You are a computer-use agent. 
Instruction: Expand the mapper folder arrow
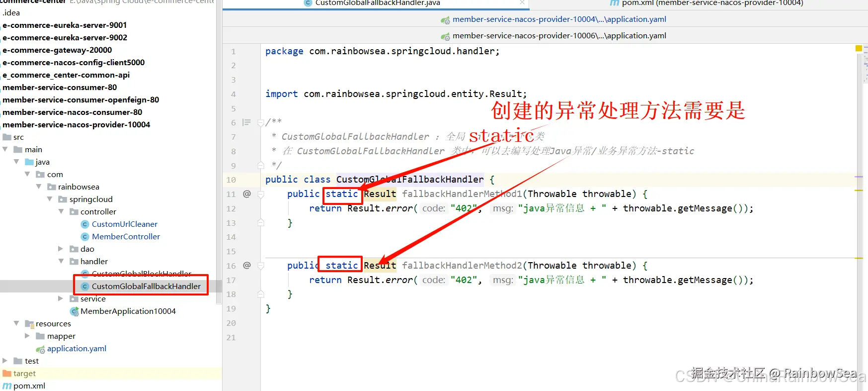pyautogui.click(x=27, y=336)
